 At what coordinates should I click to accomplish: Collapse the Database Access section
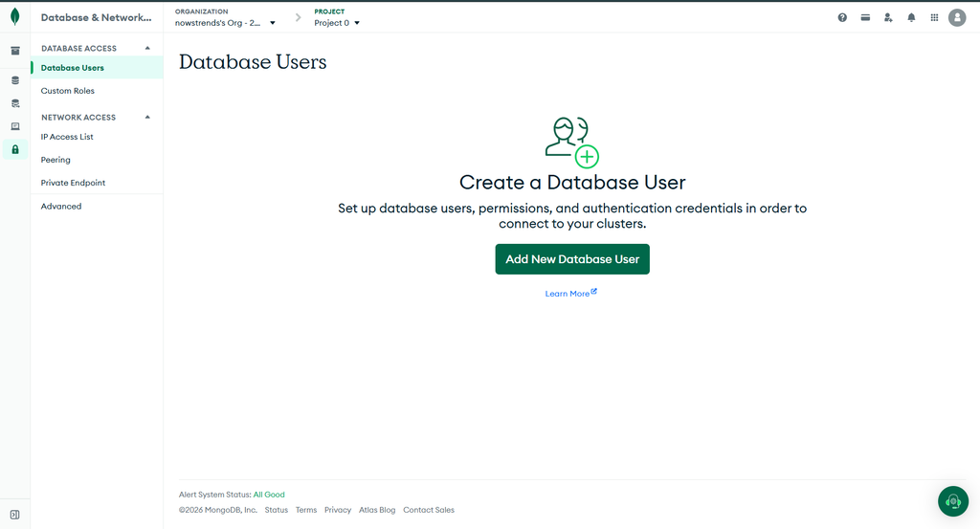[x=147, y=48]
